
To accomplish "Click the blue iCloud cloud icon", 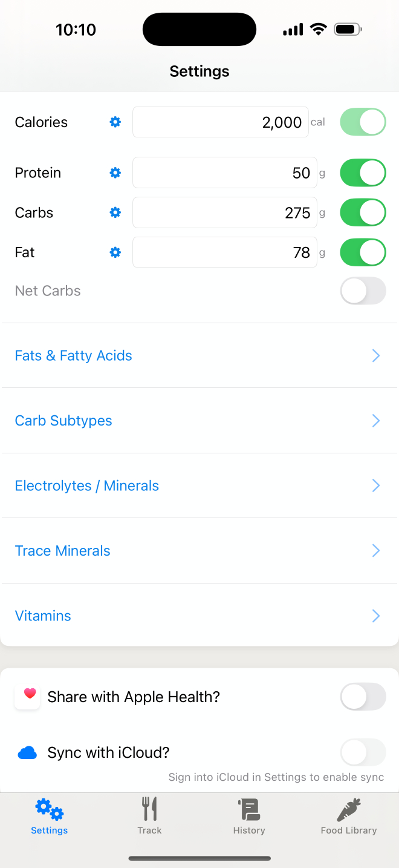I will (28, 753).
